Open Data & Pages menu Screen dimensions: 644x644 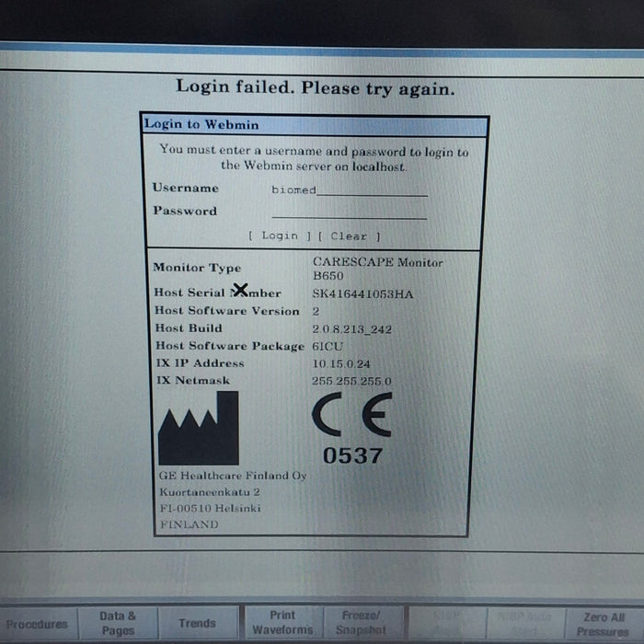(x=118, y=623)
